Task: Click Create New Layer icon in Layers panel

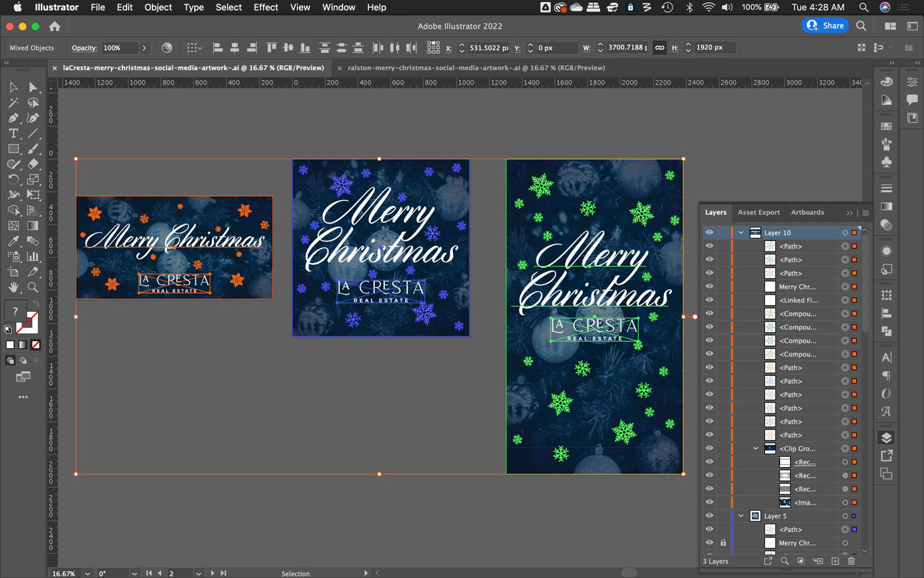Action: coord(835,561)
